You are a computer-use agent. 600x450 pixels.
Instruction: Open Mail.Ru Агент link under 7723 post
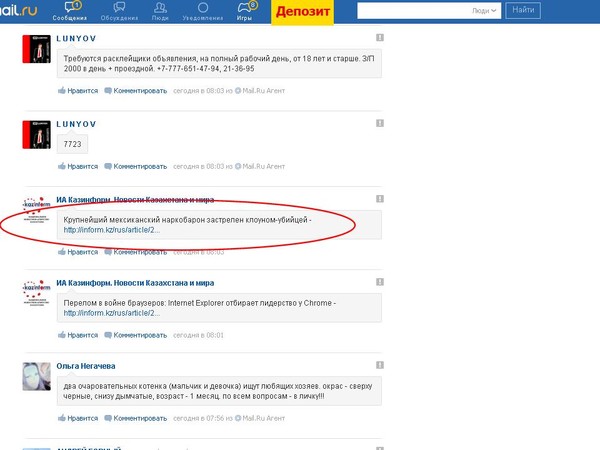pos(260,166)
